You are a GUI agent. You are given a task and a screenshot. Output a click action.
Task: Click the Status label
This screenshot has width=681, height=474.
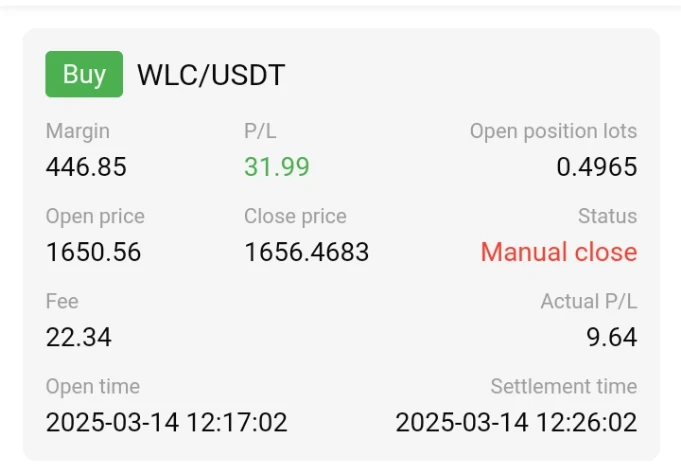607,216
